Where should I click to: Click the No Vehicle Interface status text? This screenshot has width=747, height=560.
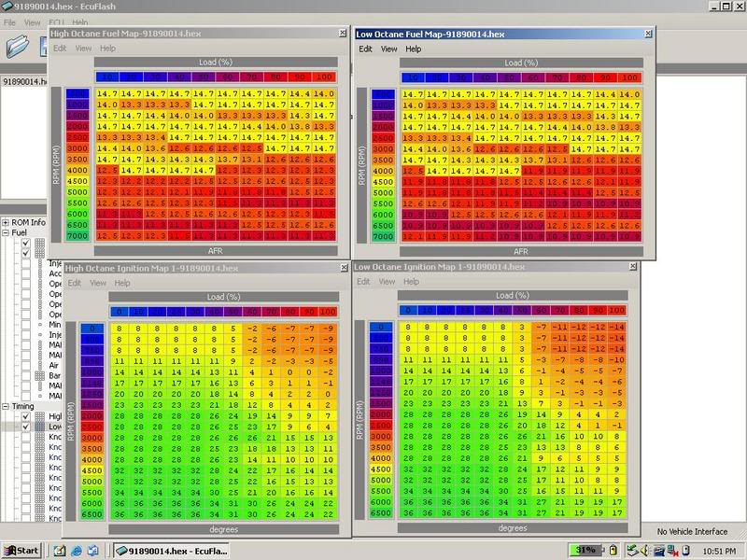click(692, 531)
